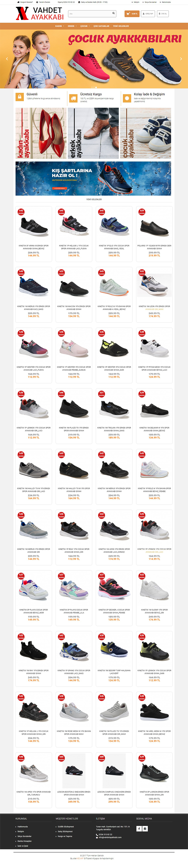Expand the ÇOCUK menu dropdown
Screen dimensions: 188x868
(x=85, y=26)
